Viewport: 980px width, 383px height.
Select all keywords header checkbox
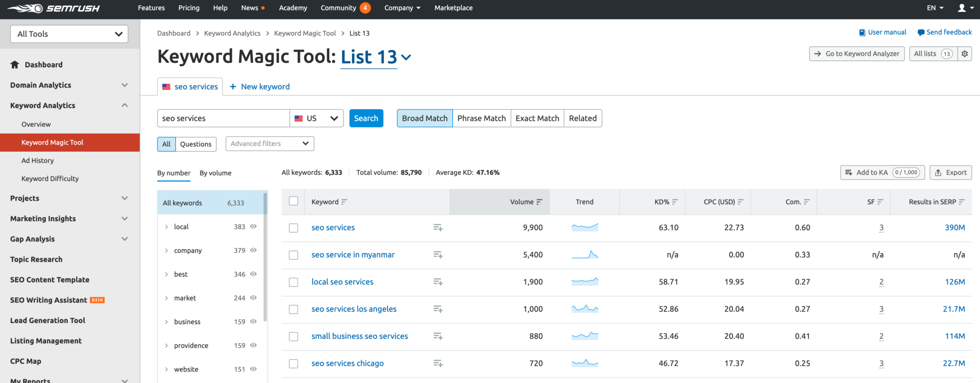(294, 201)
